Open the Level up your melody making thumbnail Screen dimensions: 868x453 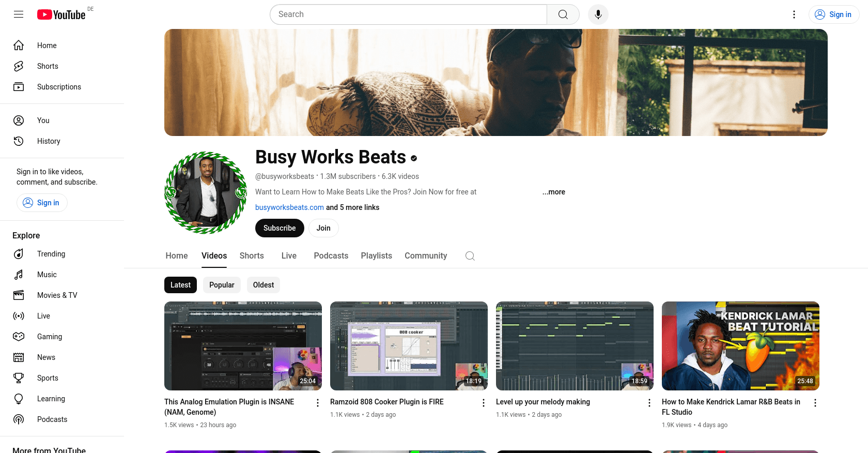[x=575, y=345]
